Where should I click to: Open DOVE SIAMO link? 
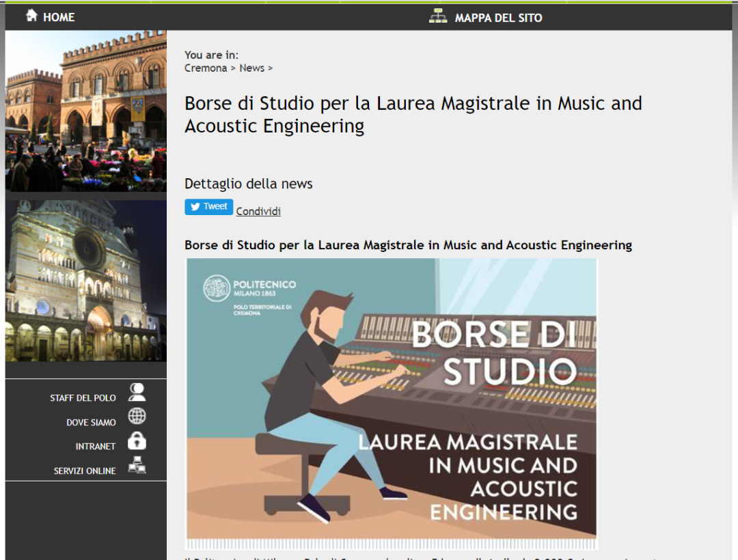[x=91, y=423]
